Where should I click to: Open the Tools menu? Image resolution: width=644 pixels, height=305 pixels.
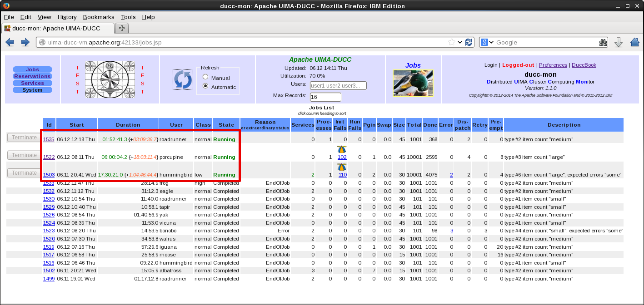(128, 17)
